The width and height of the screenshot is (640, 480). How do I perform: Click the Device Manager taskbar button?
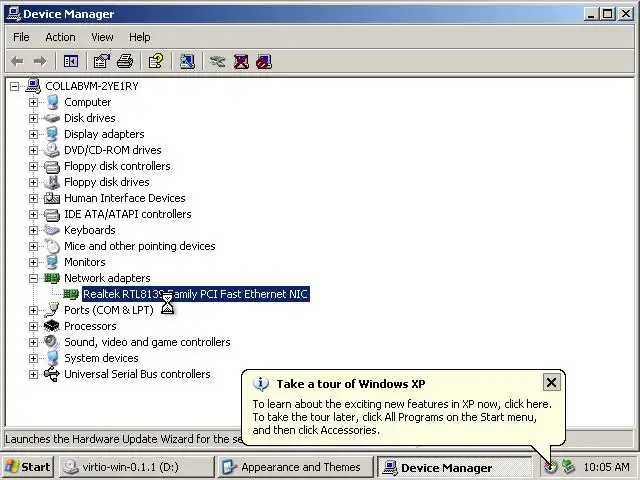[454, 467]
